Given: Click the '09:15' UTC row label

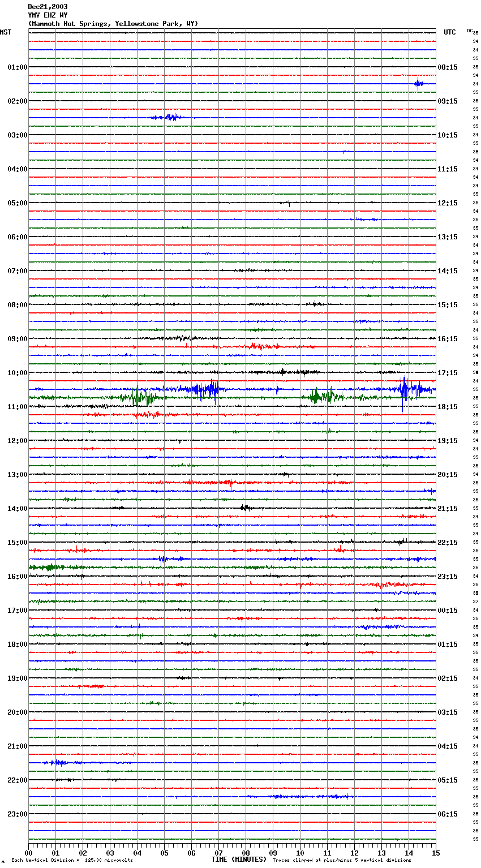Looking at the screenshot, I should point(448,101).
